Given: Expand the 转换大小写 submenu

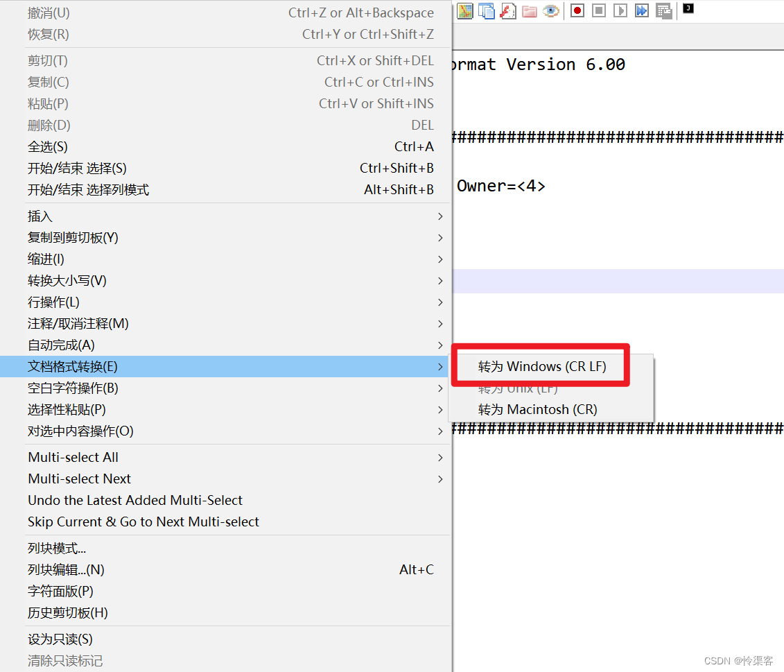Looking at the screenshot, I should click(66, 280).
